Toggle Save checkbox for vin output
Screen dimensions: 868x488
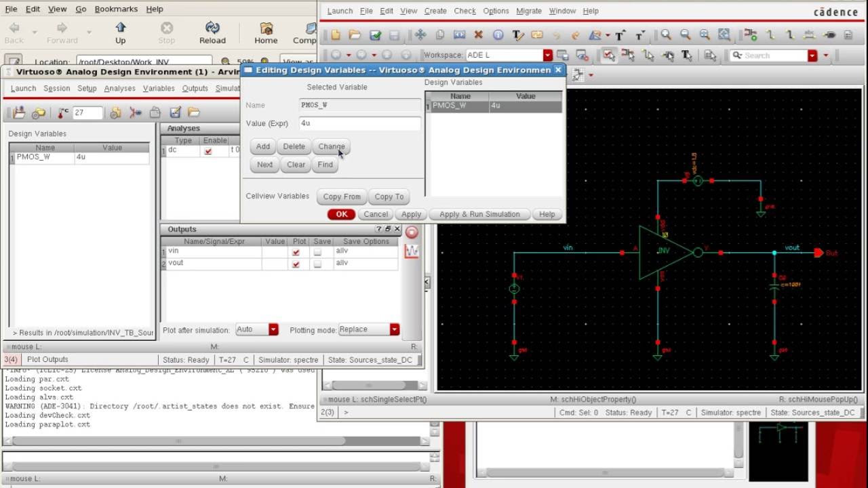[317, 252]
